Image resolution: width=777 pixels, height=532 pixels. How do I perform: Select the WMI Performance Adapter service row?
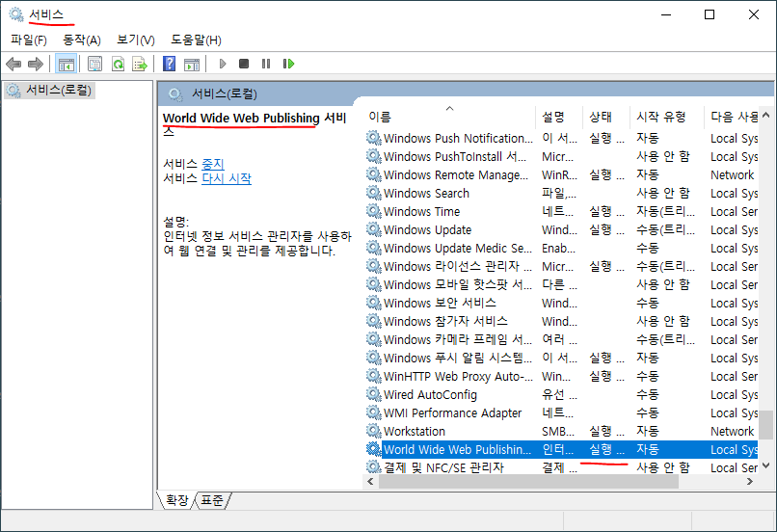[561, 413]
